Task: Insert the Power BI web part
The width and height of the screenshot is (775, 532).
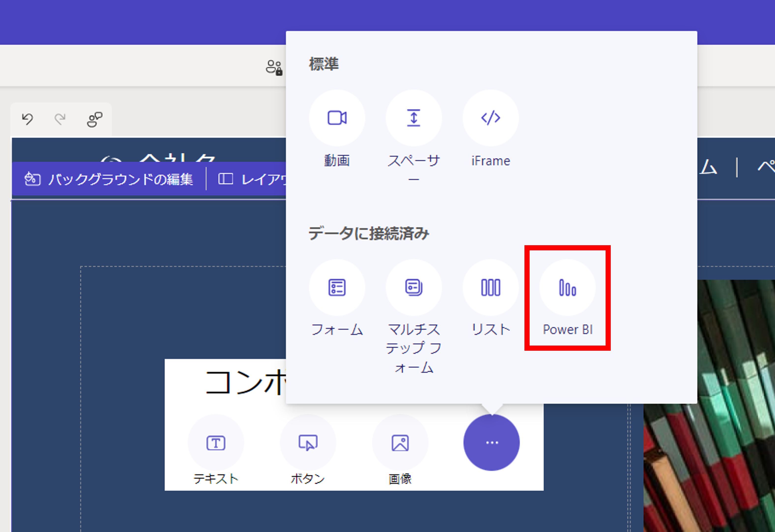Action: pos(567,288)
